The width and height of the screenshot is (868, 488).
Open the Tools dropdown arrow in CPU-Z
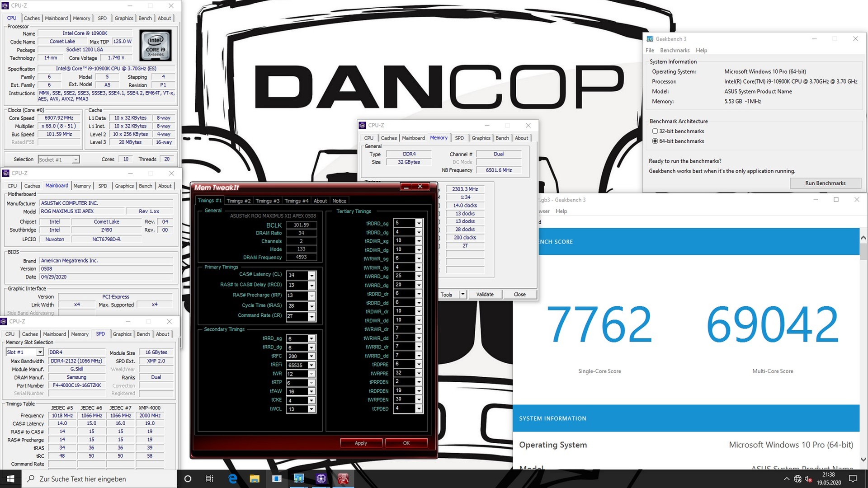click(462, 295)
